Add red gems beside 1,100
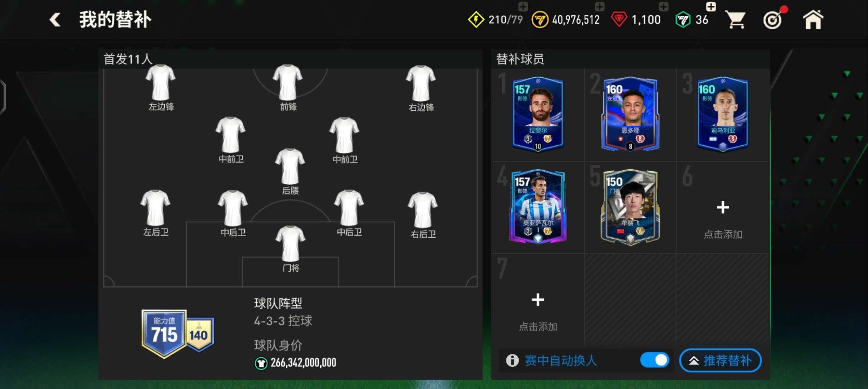Image resolution: width=868 pixels, height=389 pixels. (x=663, y=6)
